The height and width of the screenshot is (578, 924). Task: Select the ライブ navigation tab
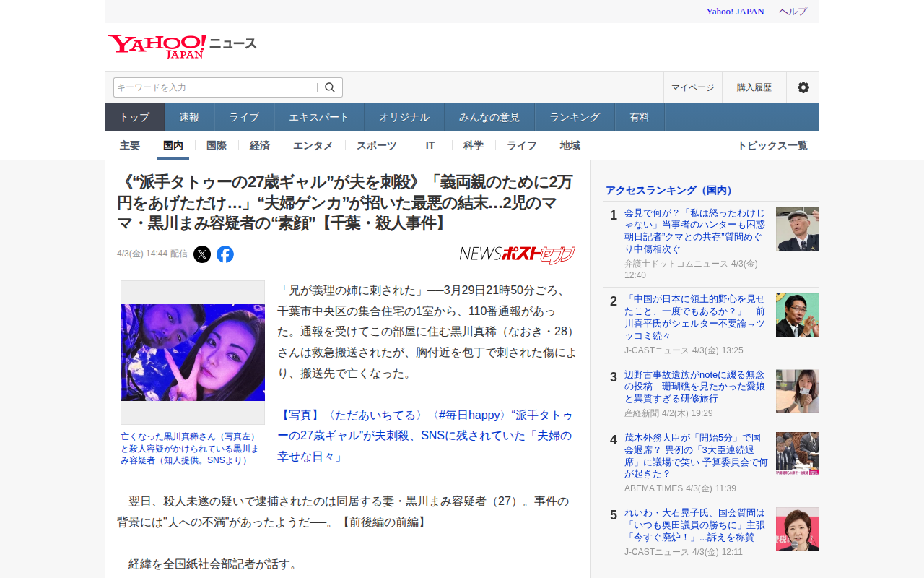coord(245,117)
